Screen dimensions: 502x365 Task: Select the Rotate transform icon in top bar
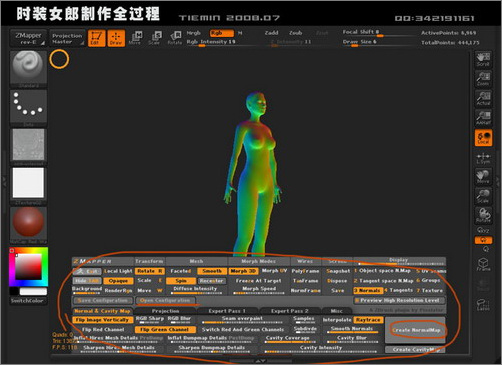tap(175, 38)
